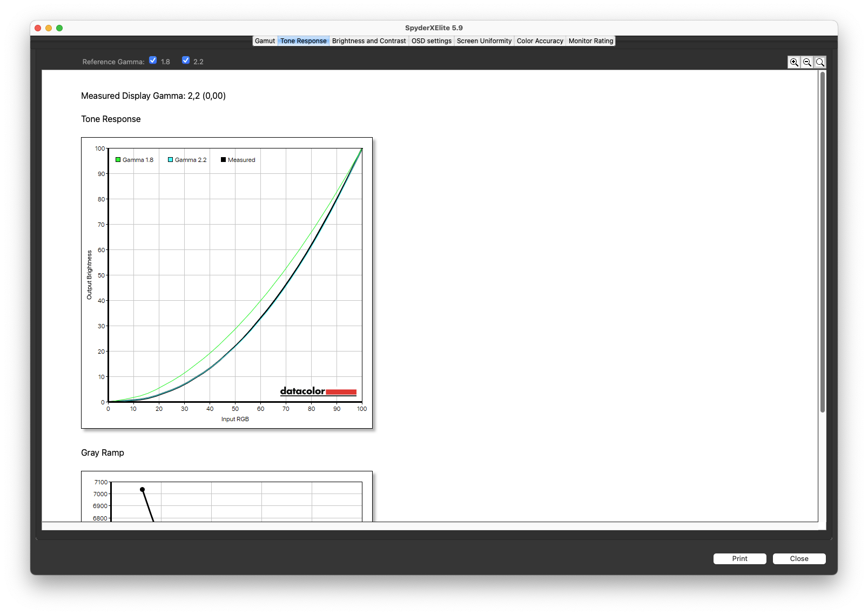Viewport: 868px width, 615px height.
Task: Toggle the 2.2 reference gamma checkbox
Action: click(x=186, y=60)
